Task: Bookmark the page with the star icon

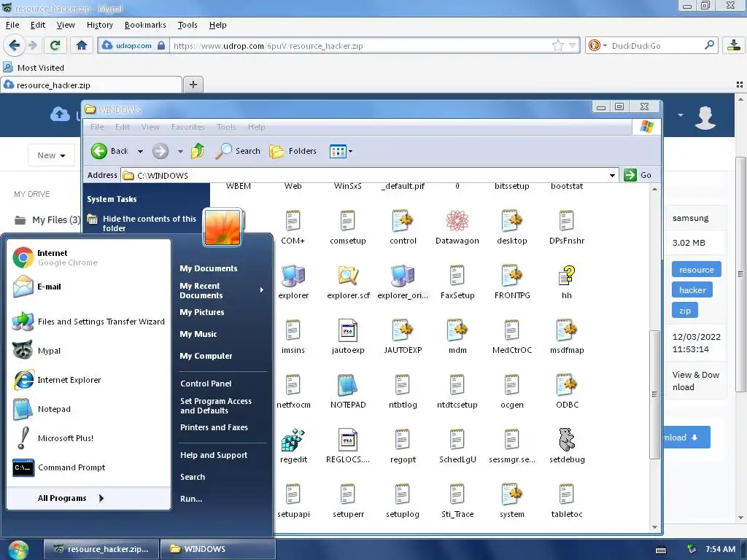Action: click(558, 45)
